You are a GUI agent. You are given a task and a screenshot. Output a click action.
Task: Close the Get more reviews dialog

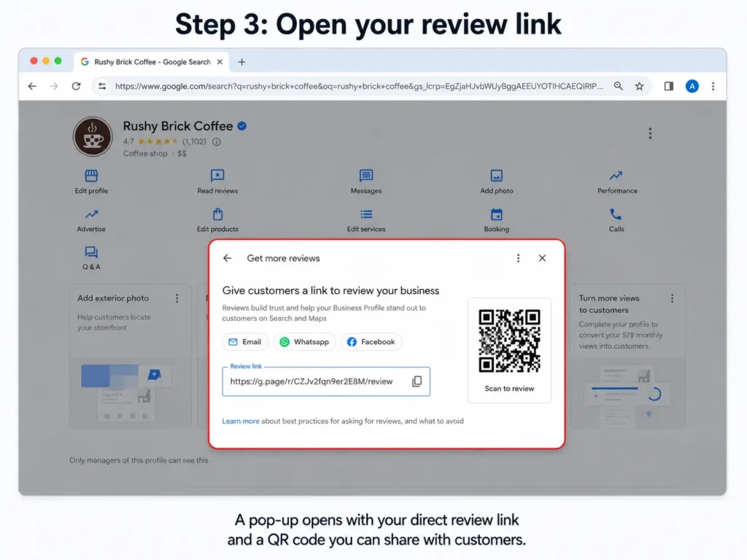click(542, 258)
